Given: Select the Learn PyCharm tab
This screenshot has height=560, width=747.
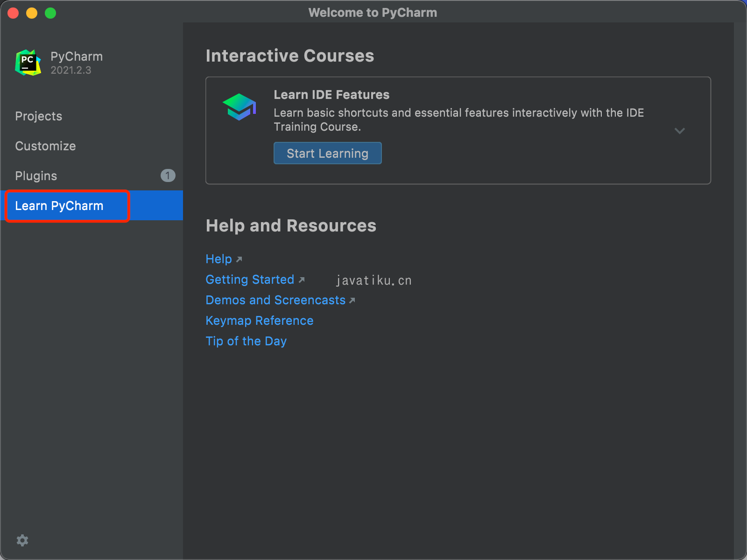Looking at the screenshot, I should (x=92, y=206).
